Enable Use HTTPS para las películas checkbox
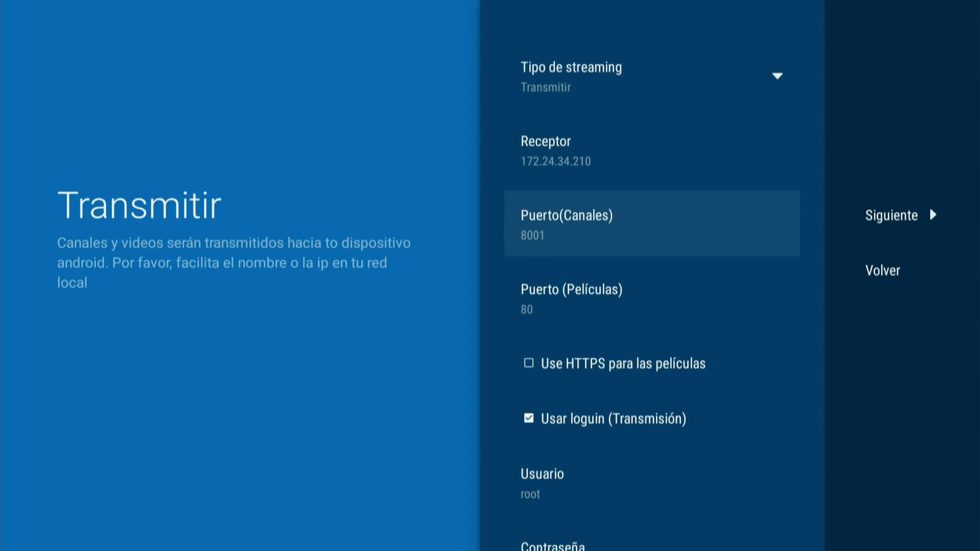The image size is (980, 551). (529, 363)
